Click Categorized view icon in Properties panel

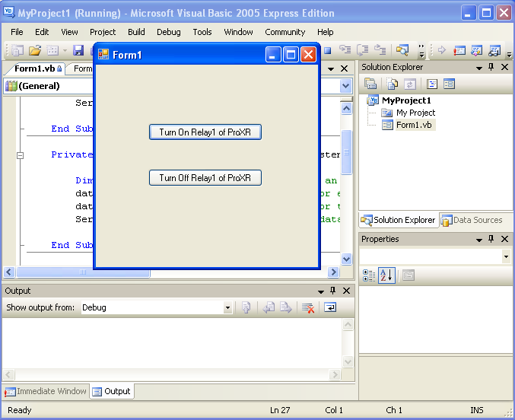pyautogui.click(x=369, y=275)
